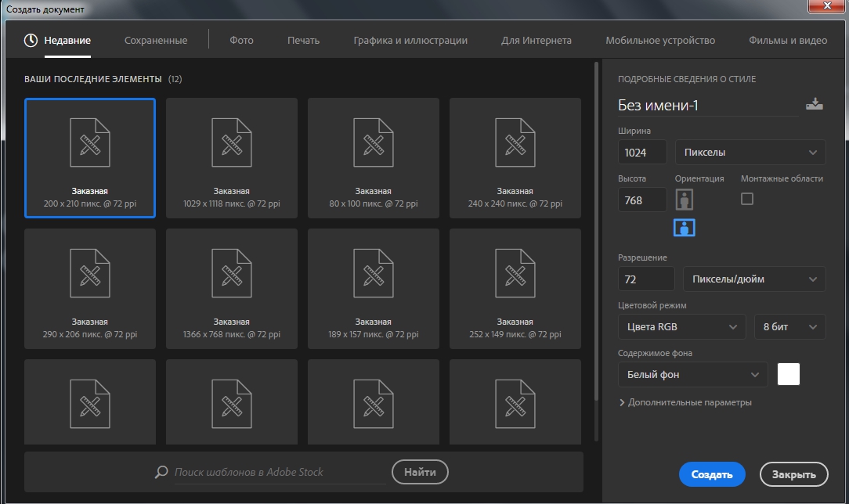The width and height of the screenshot is (849, 504).
Task: Enable the Монтажные области checkbox
Action: (747, 199)
